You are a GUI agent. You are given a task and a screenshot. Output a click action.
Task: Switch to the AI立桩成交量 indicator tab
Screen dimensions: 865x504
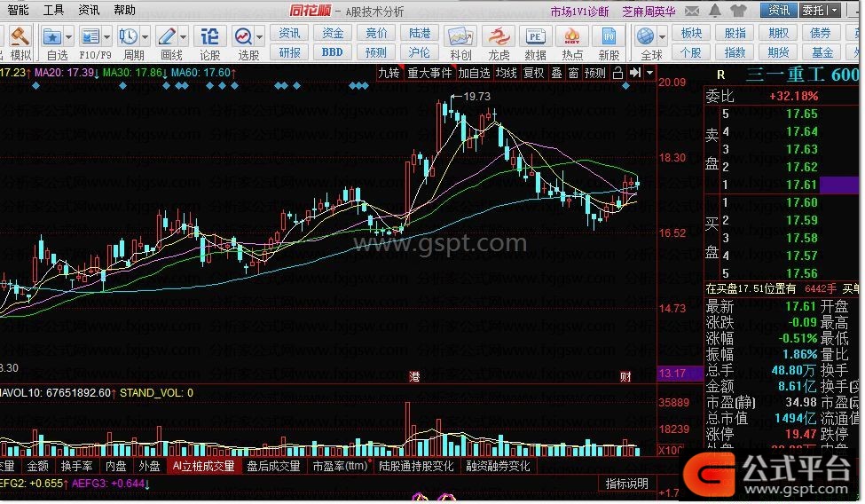pos(203,467)
